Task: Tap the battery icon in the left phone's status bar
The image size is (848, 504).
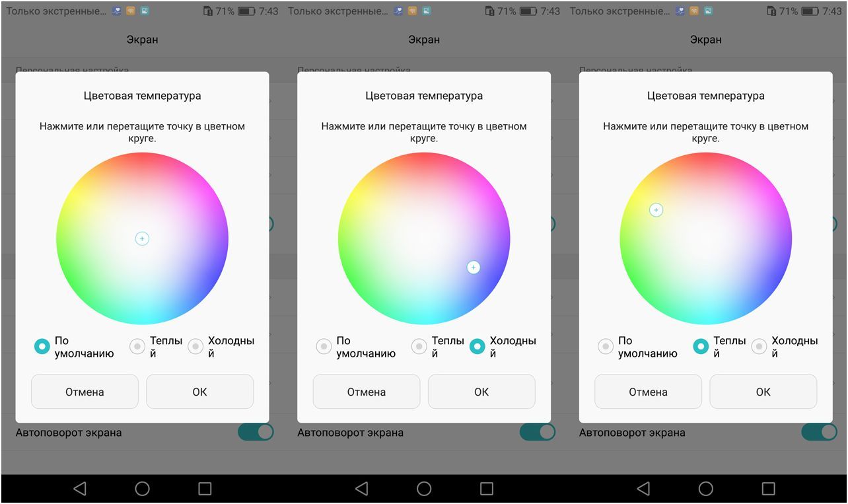Action: tap(246, 11)
